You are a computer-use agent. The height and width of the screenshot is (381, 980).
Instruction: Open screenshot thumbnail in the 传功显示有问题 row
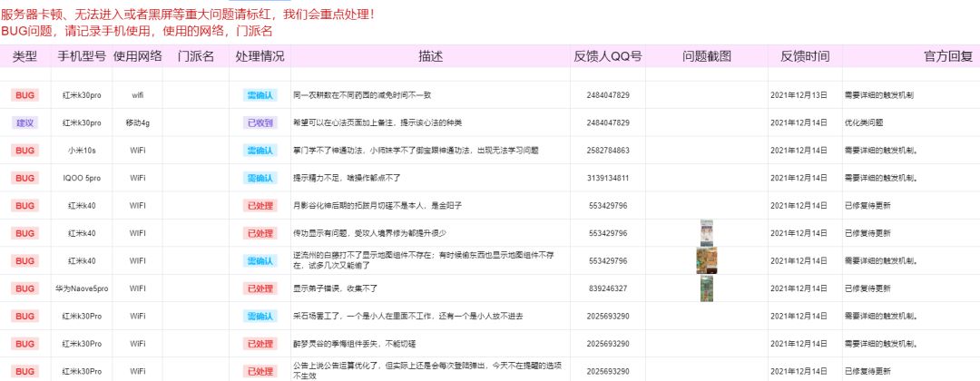tap(707, 233)
